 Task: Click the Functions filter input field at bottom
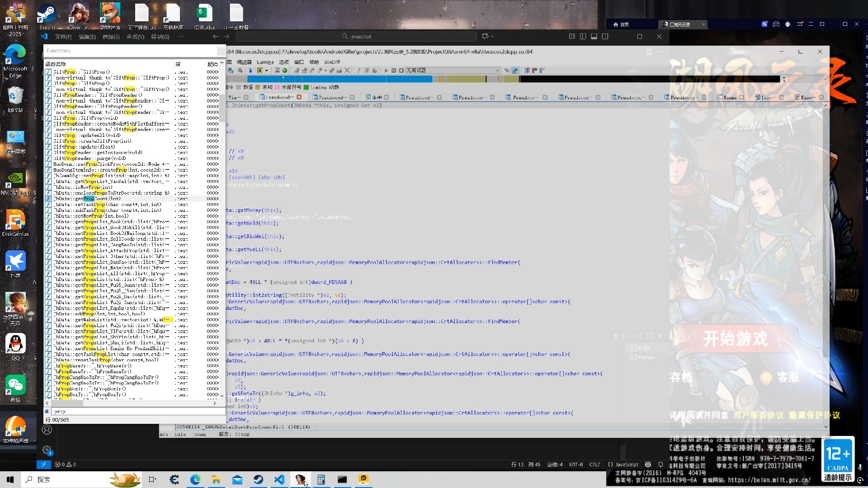coord(136,412)
